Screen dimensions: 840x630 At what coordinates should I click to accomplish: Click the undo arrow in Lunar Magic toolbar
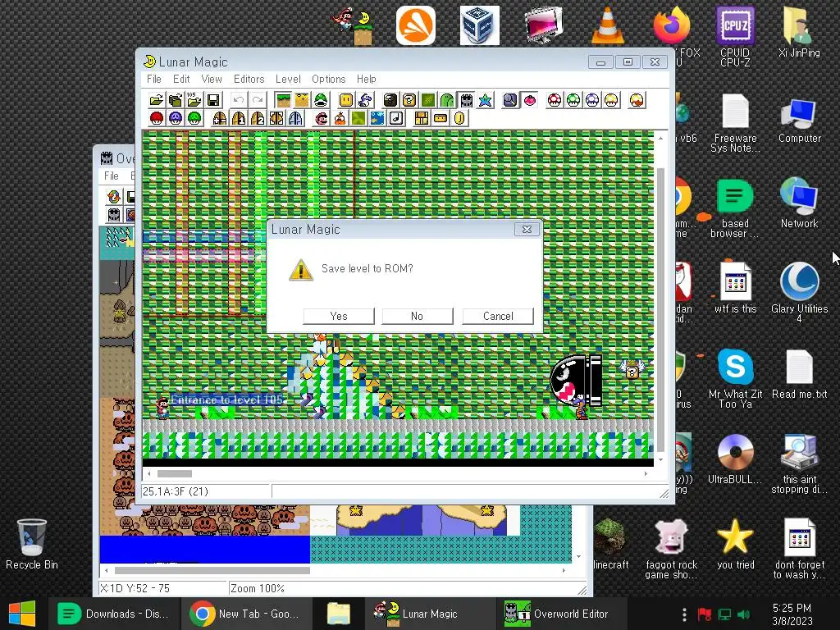(239, 100)
